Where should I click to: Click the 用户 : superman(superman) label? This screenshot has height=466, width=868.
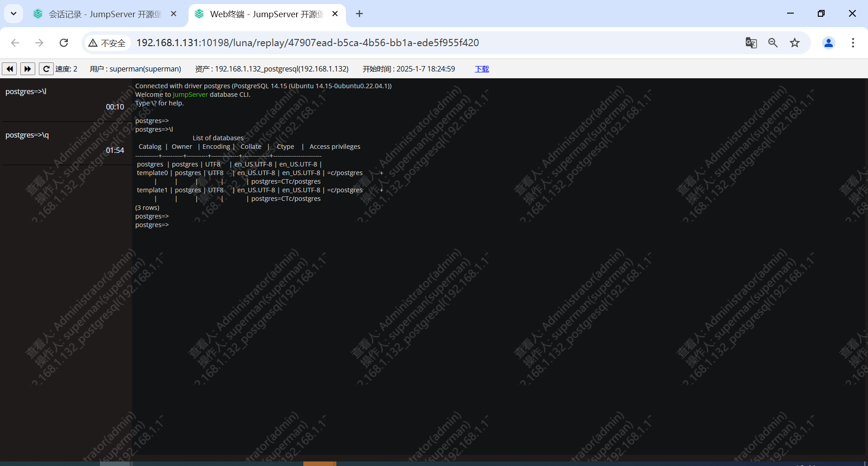(135, 69)
